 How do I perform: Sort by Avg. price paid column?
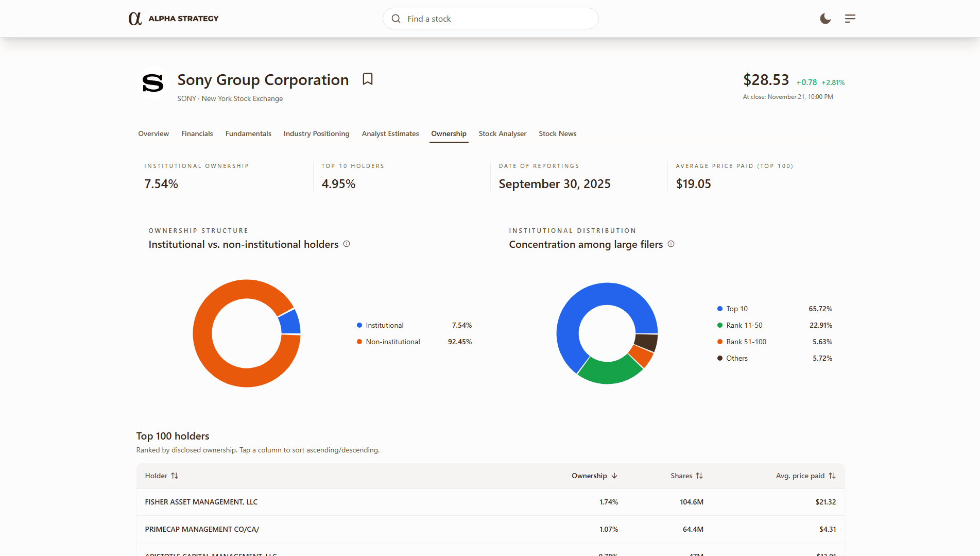tap(805, 476)
